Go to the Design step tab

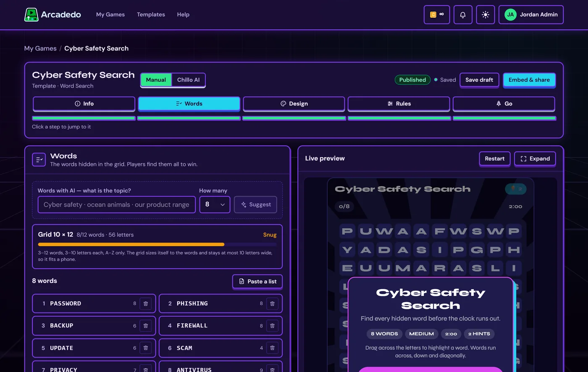point(294,104)
